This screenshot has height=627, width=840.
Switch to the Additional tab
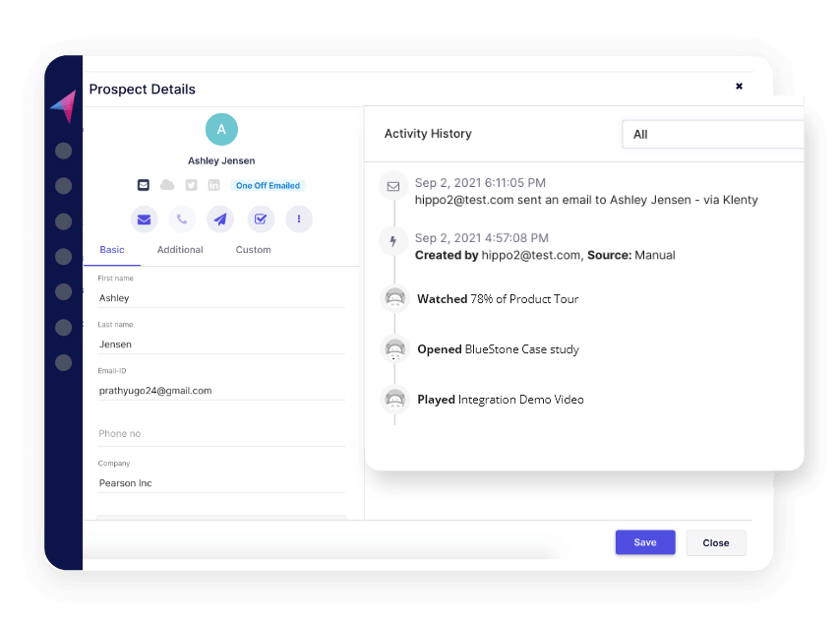tap(180, 250)
